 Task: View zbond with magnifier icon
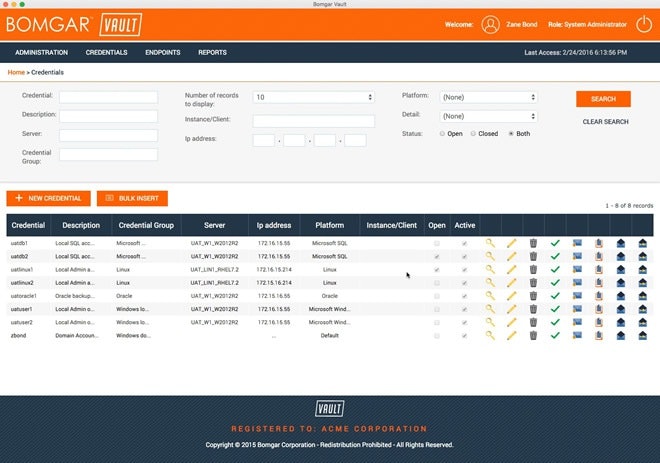[x=490, y=335]
